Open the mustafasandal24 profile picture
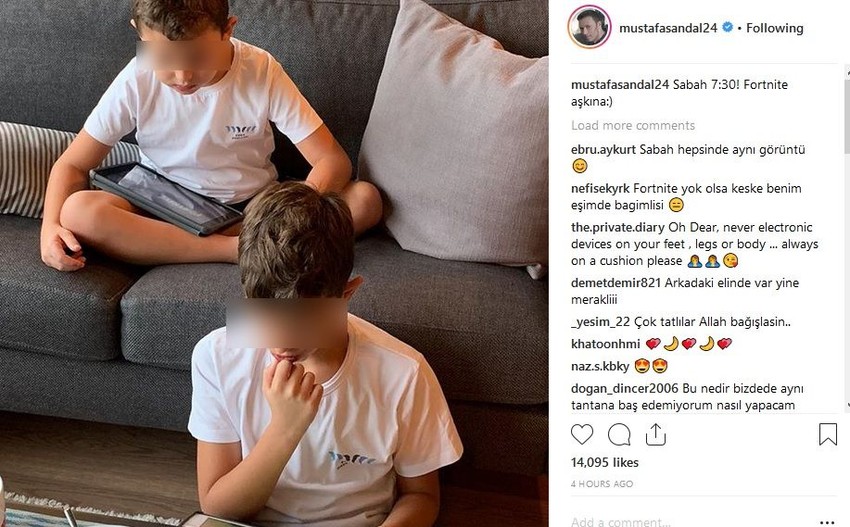Image resolution: width=850 pixels, height=527 pixels. (589, 27)
